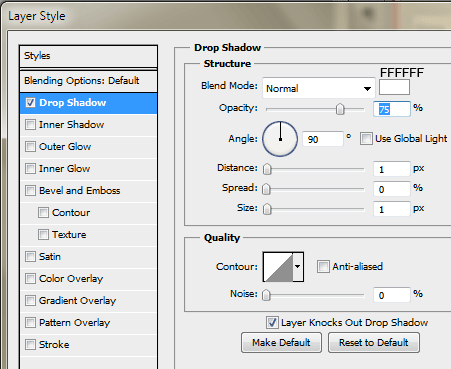Open the Bevel and Emboss settings row
This screenshot has width=451, height=369.
click(88, 191)
